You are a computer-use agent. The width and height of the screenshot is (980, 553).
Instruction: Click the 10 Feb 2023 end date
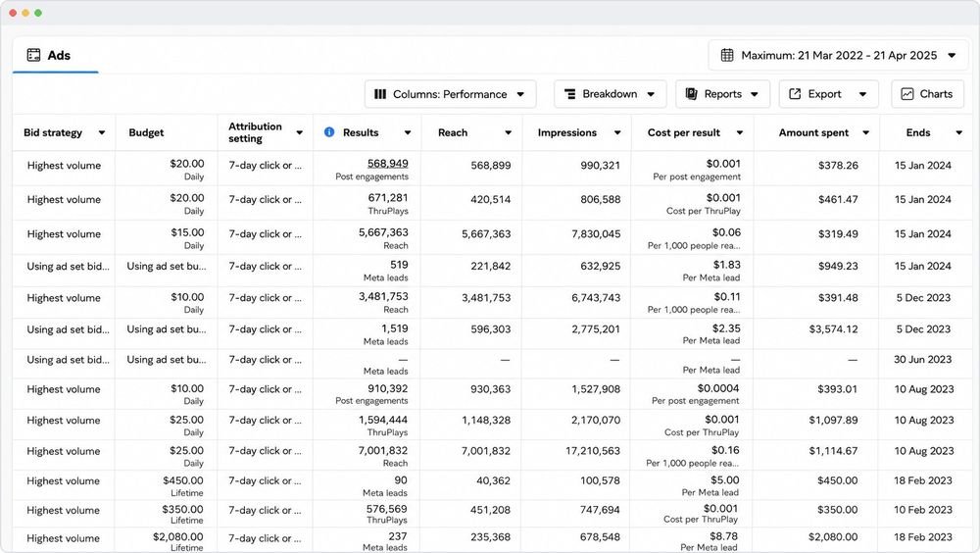click(923, 510)
